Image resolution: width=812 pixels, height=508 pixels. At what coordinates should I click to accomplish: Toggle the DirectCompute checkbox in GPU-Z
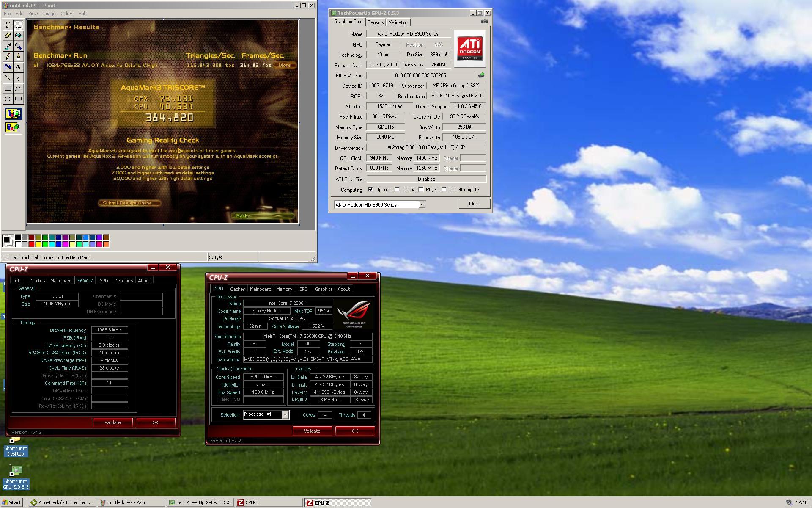tap(444, 190)
